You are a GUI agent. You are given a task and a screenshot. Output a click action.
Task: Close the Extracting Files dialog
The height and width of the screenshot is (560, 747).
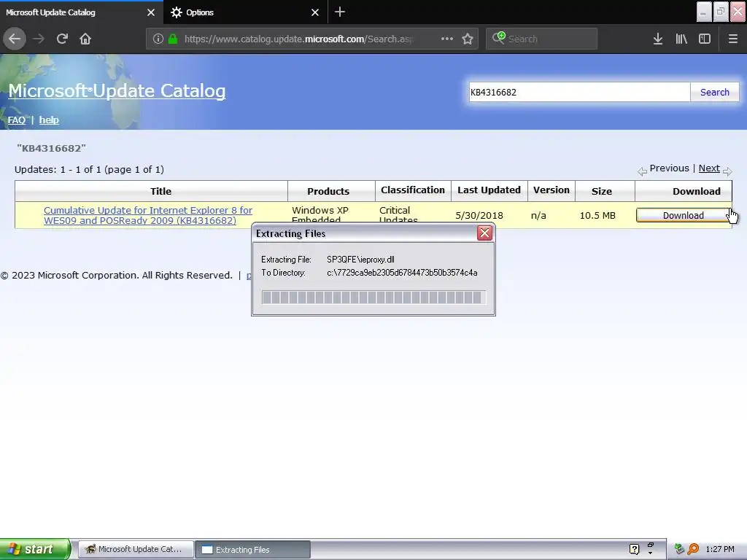484,233
